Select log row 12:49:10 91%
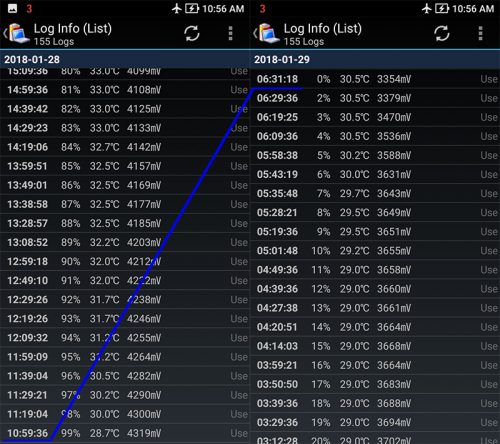Screen dimensions: 500x444 pos(125,280)
